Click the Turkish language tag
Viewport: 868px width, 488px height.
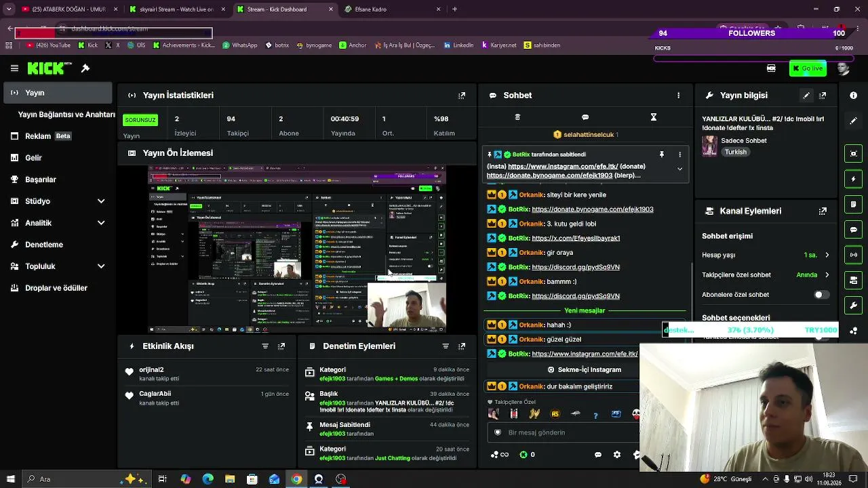(736, 152)
